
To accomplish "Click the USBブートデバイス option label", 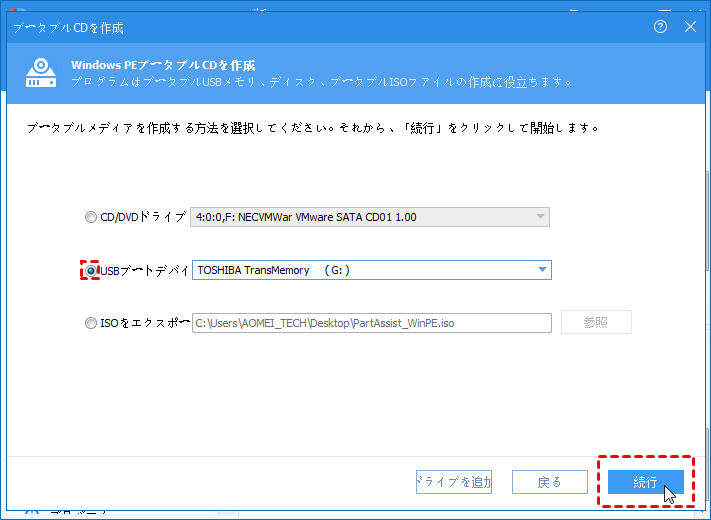I will tap(145, 270).
